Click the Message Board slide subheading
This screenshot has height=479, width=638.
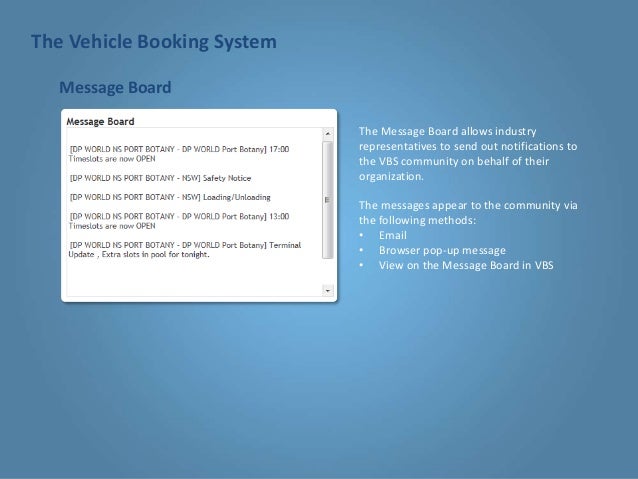pos(115,87)
